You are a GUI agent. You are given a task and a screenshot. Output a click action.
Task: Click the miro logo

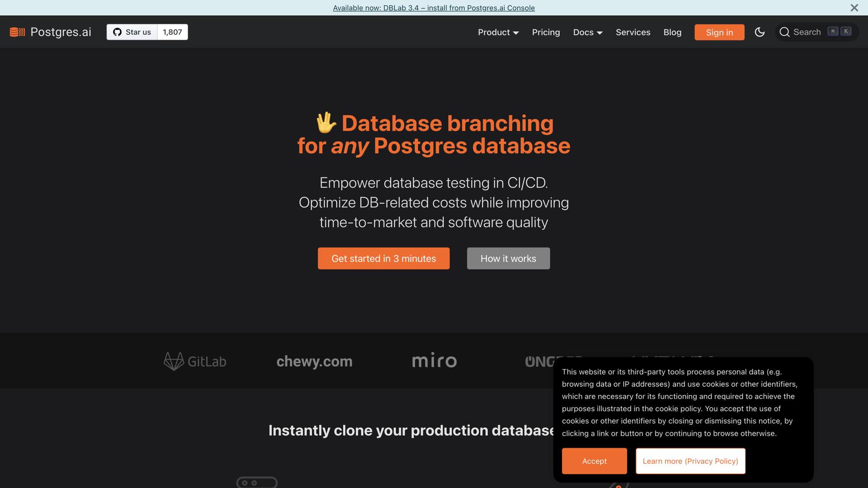tap(434, 361)
